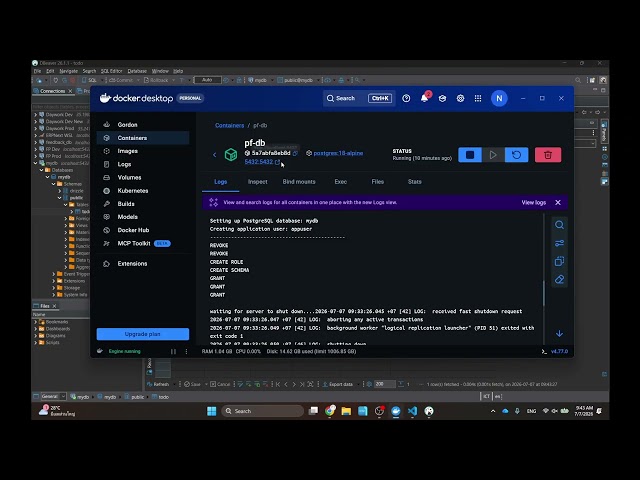The height and width of the screenshot is (480, 640).
Task: Dismiss the purple logs banner
Action: click(x=558, y=202)
